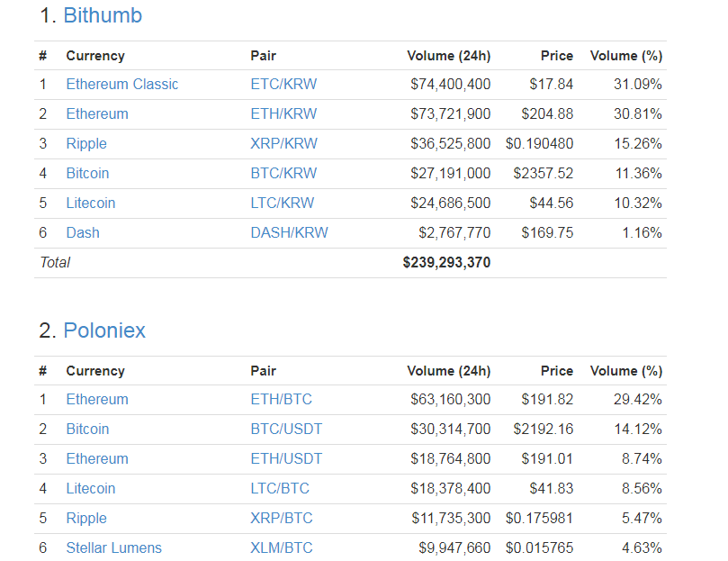Click Litecoin in the Bithumb table
Image resolution: width=728 pixels, height=561 pixels.
tap(91, 204)
